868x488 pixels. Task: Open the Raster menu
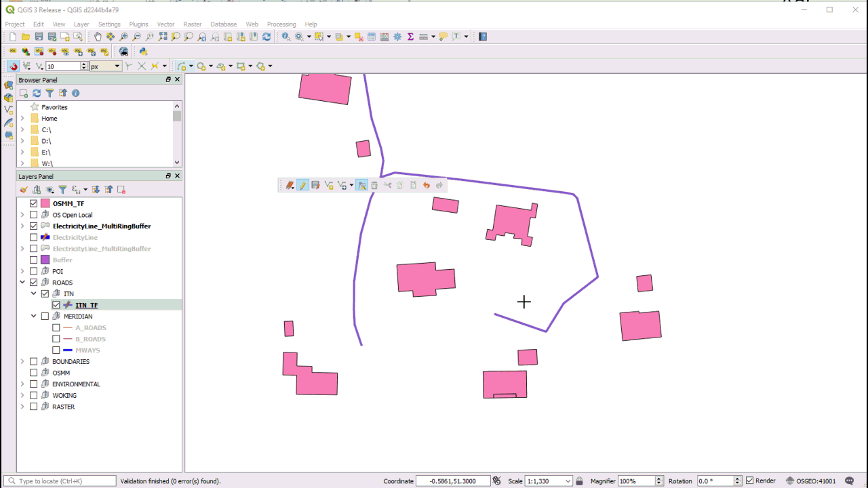(x=193, y=24)
